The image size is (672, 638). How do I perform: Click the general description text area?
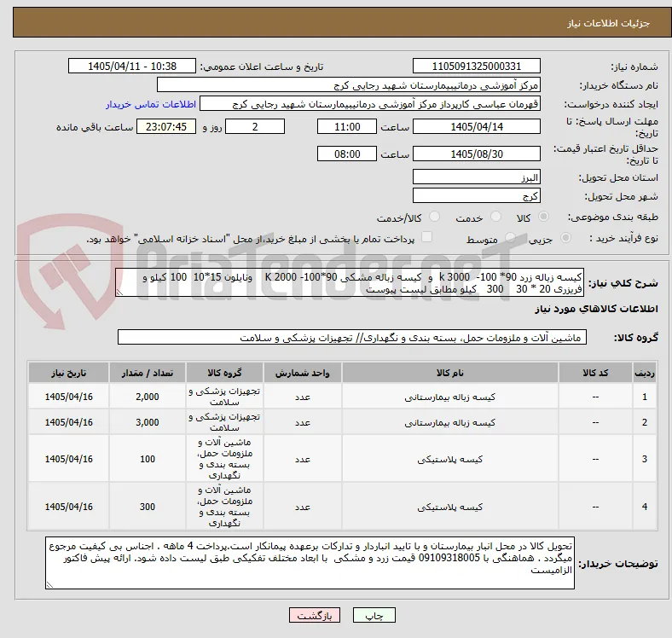pos(350,282)
